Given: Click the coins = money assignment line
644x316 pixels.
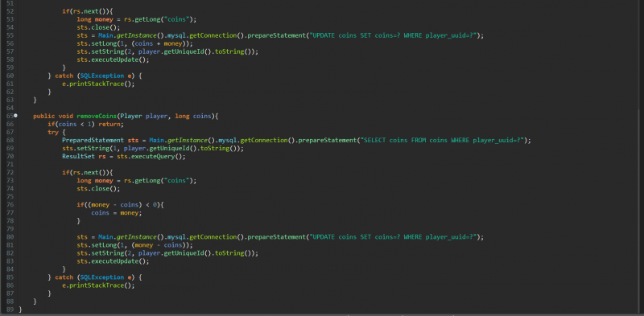Looking at the screenshot, I should click(116, 213).
